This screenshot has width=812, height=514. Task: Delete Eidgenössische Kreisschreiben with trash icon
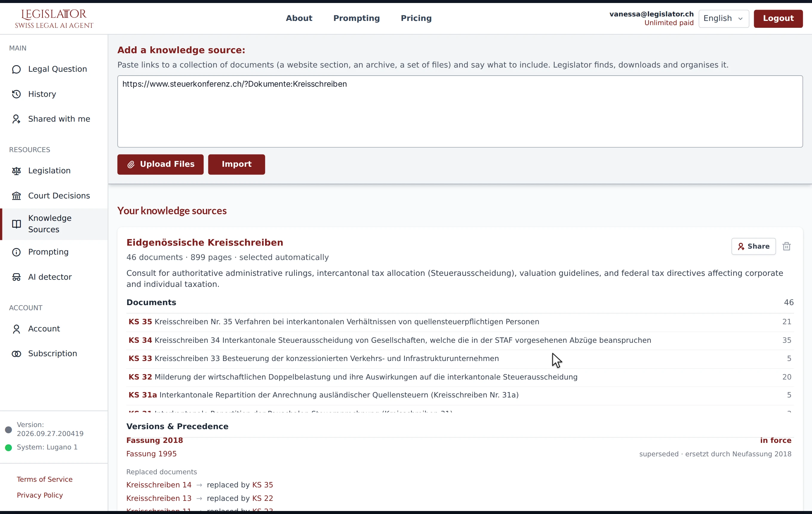point(786,246)
